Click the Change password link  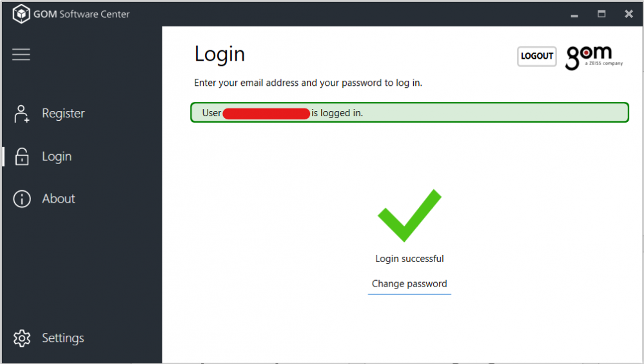[409, 284]
